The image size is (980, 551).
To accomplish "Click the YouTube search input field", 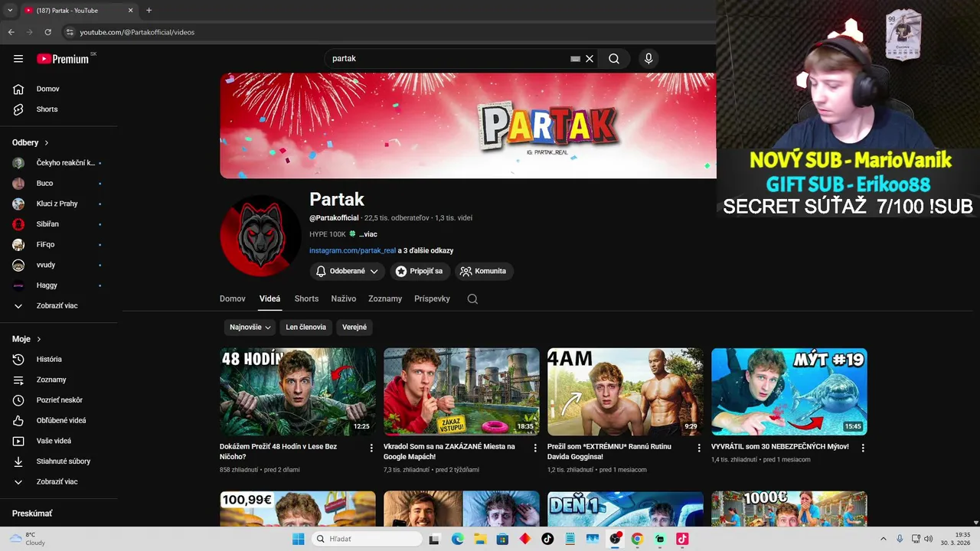I will click(x=448, y=58).
